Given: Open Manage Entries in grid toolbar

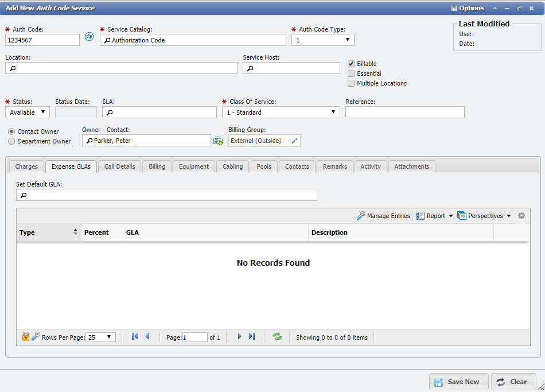Looking at the screenshot, I should click(x=383, y=216).
